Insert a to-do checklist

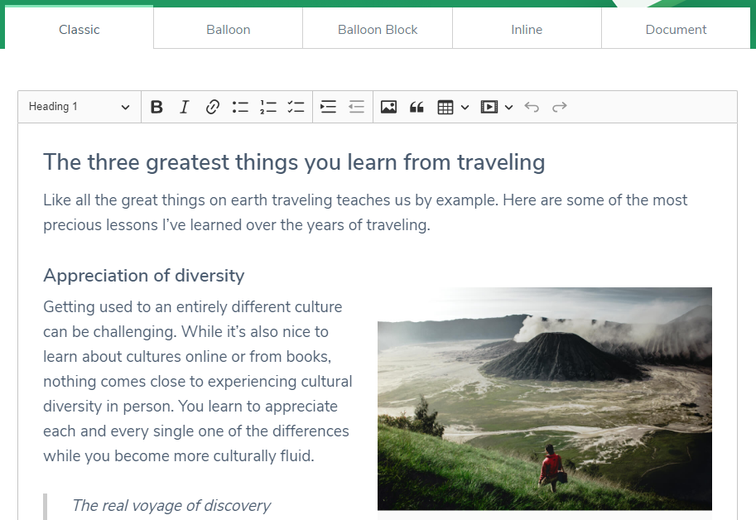point(295,107)
